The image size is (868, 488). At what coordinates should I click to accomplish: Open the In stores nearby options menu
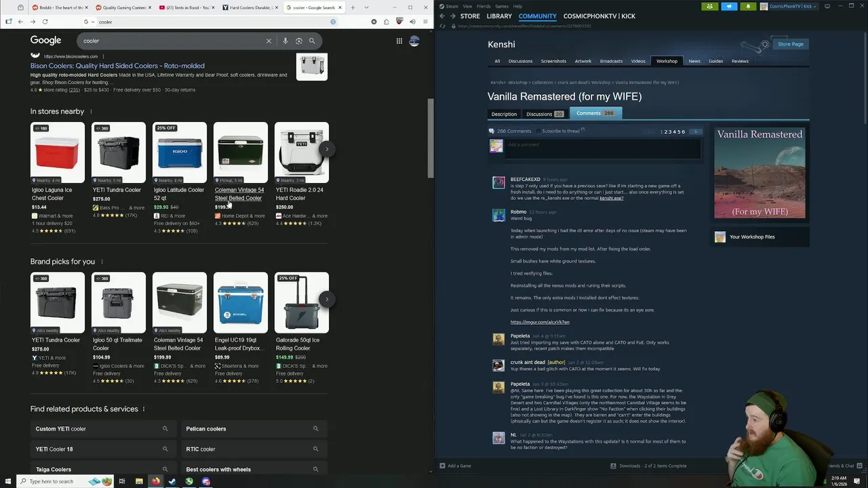[91, 111]
